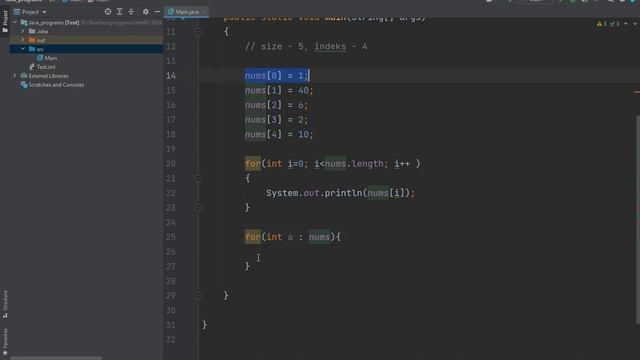Image resolution: width=640 pixels, height=360 pixels.
Task: Click Project panel horizontal scrollbar
Action: [x=56, y=358]
